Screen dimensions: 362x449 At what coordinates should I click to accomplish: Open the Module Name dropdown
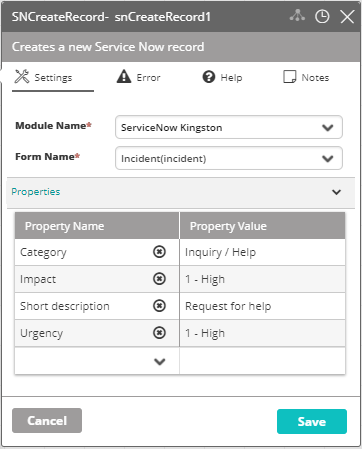tap(229, 127)
